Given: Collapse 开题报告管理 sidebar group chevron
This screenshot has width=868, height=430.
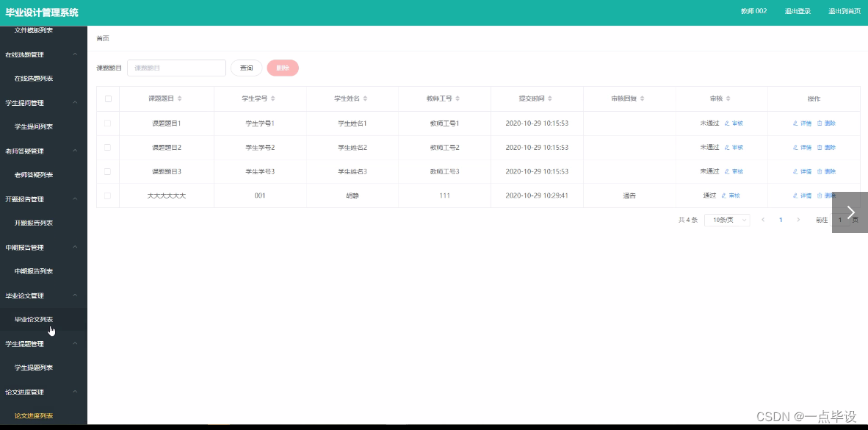Looking at the screenshot, I should [x=76, y=199].
